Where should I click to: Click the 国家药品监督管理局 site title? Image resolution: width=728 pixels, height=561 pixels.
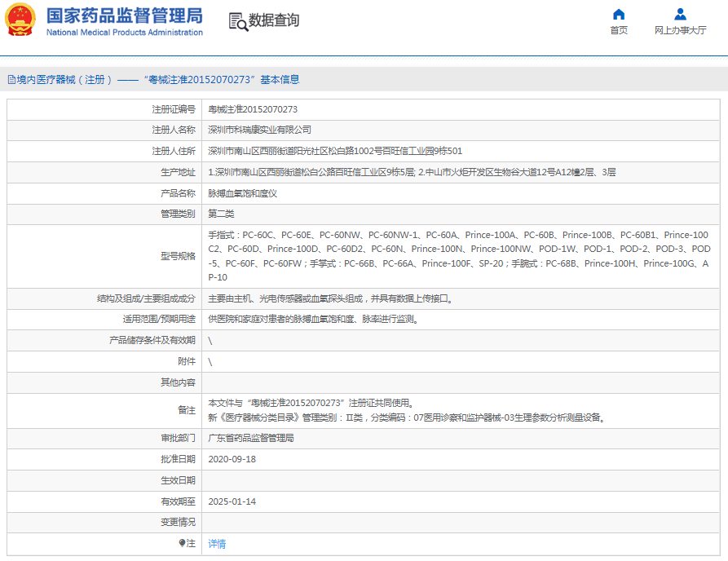(x=124, y=15)
